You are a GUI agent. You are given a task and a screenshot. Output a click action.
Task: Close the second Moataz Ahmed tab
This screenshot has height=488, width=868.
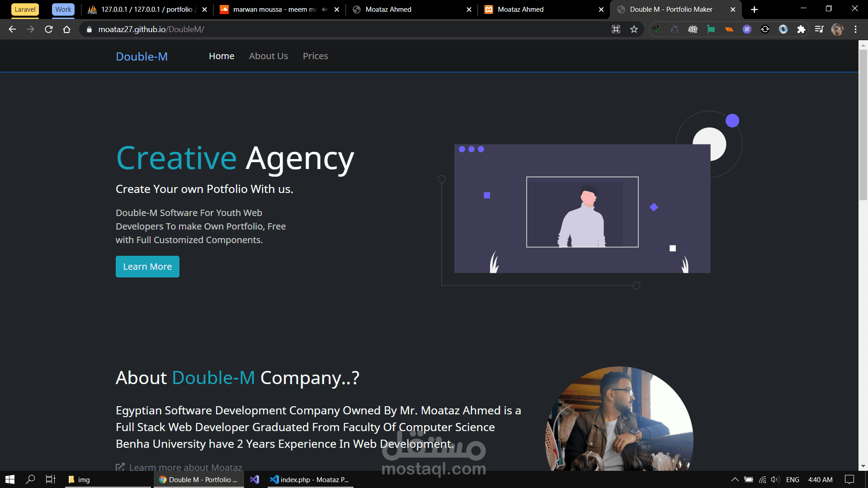[x=601, y=9]
